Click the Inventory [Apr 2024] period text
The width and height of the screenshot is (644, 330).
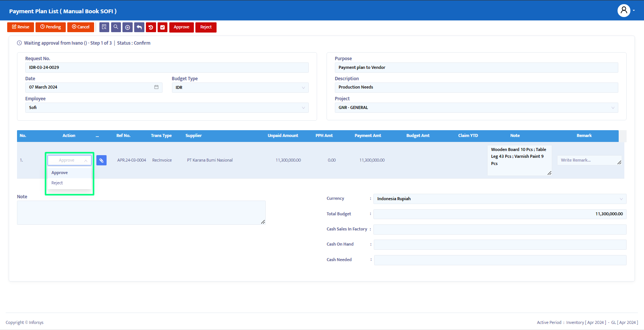tap(586, 322)
